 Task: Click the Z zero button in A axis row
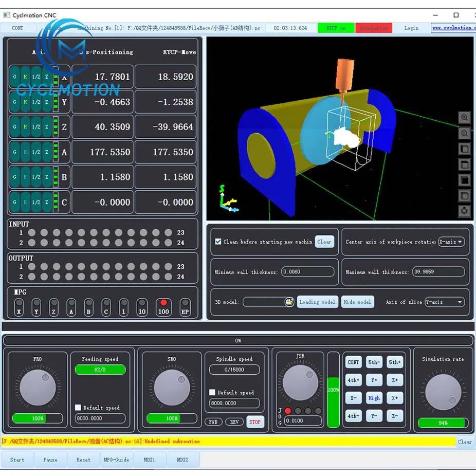47,152
